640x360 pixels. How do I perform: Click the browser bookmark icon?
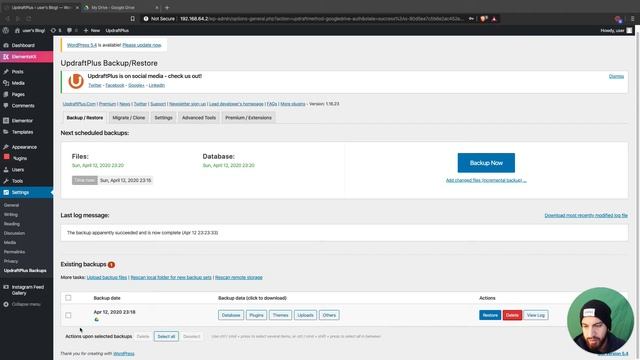click(133, 19)
